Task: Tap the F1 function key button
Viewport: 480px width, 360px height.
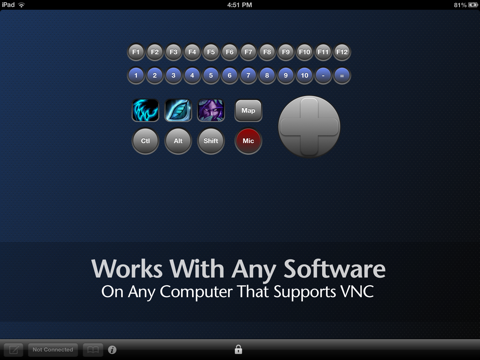Action: point(136,52)
